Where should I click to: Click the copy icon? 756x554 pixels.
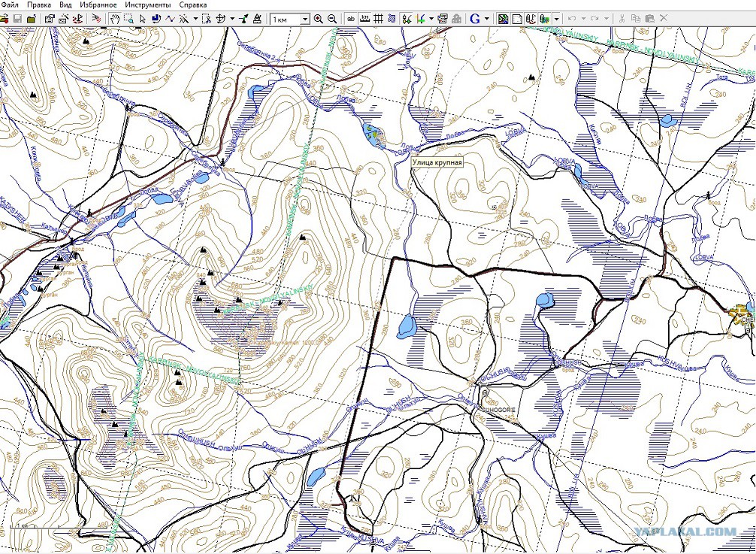click(636, 19)
